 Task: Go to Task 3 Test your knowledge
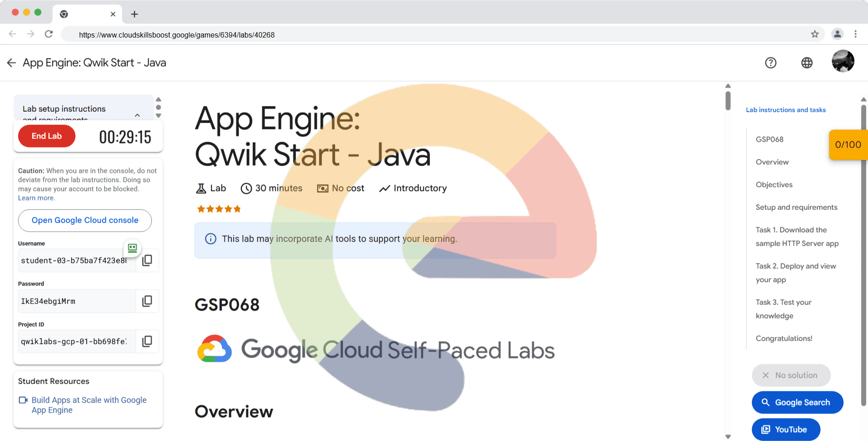coord(783,309)
